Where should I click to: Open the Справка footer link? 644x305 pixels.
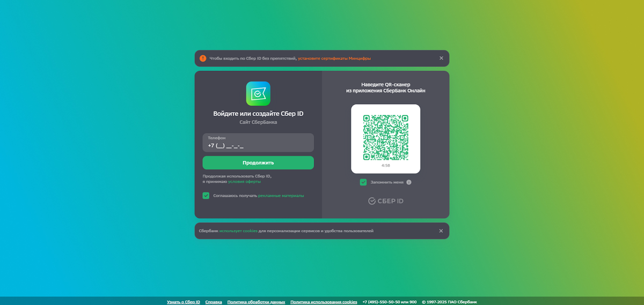coord(214,302)
